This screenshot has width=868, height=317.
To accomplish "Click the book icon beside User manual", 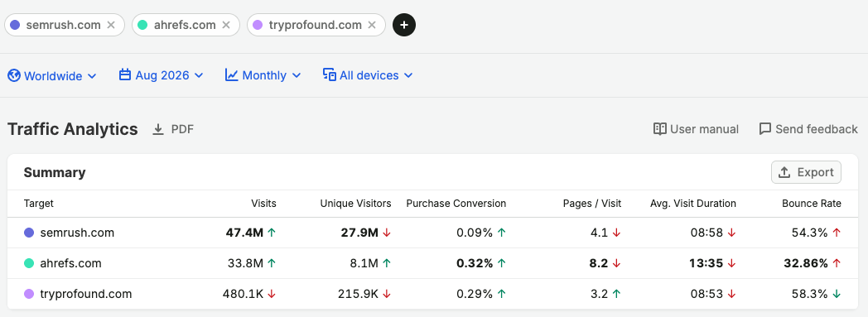I will point(660,129).
